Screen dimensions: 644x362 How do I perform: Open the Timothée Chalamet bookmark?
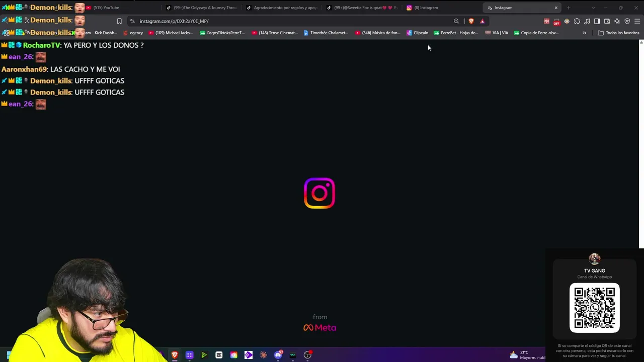coord(326,33)
